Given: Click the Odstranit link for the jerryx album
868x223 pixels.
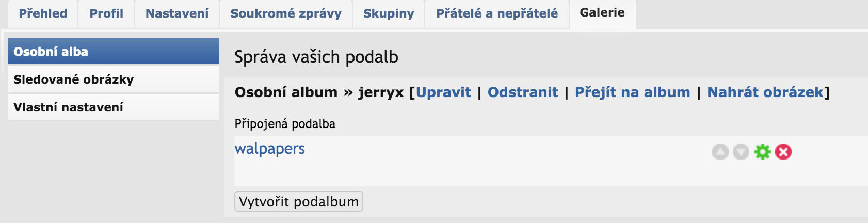Looking at the screenshot, I should tap(523, 92).
